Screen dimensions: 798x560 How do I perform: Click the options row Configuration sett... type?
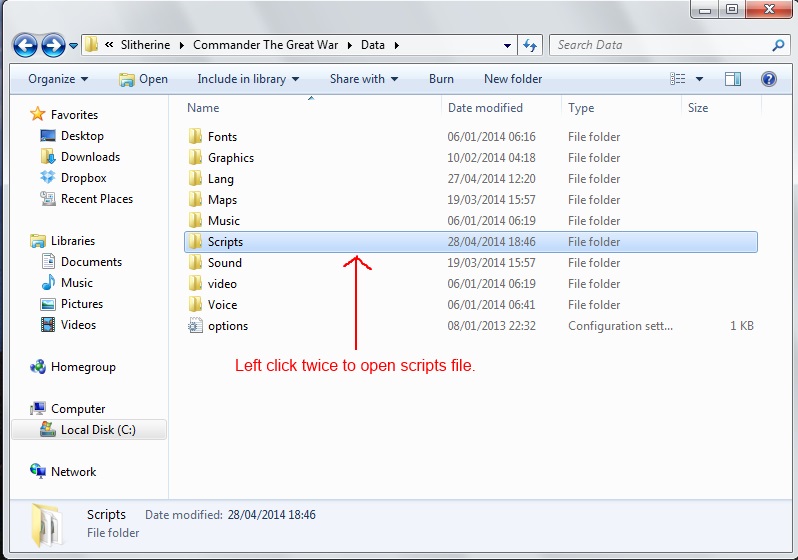click(x=620, y=326)
